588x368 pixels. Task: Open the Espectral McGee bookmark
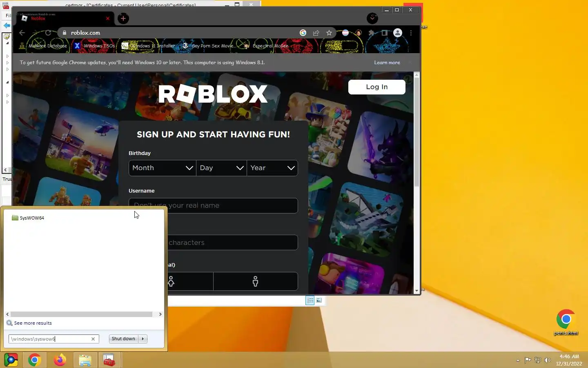pos(266,46)
